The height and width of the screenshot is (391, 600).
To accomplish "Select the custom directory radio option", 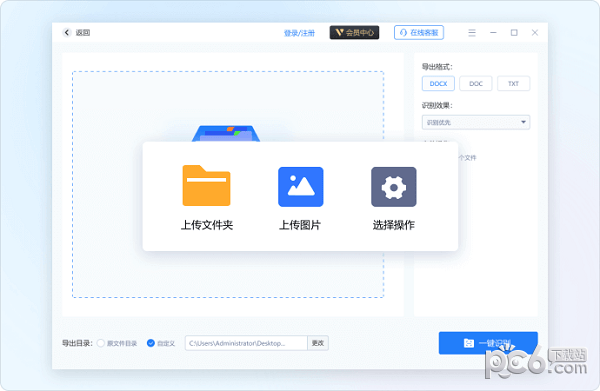I will pyautogui.click(x=151, y=343).
